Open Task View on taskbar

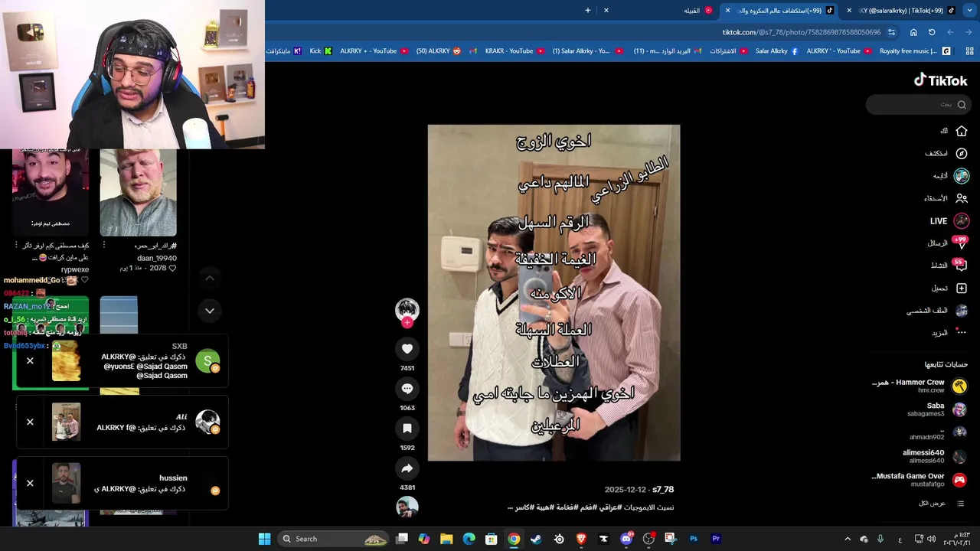click(x=402, y=539)
